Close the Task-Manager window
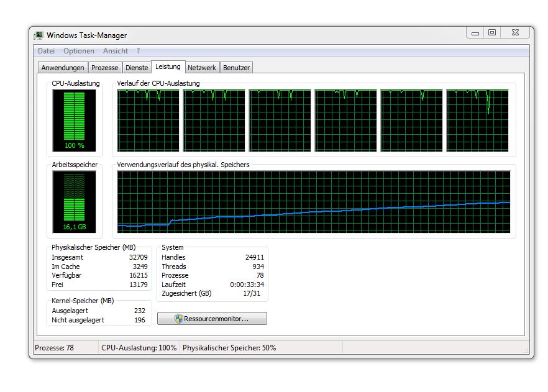Screen dimensions: 548x392 [515, 33]
